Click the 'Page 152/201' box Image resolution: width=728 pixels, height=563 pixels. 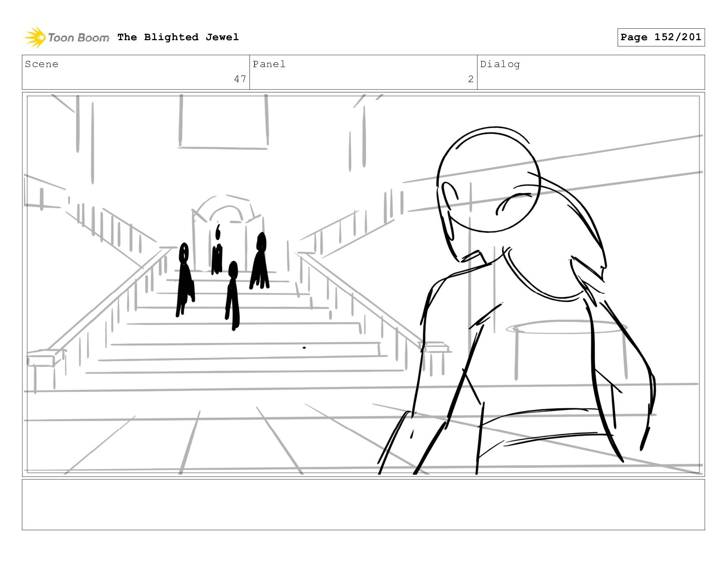click(661, 37)
